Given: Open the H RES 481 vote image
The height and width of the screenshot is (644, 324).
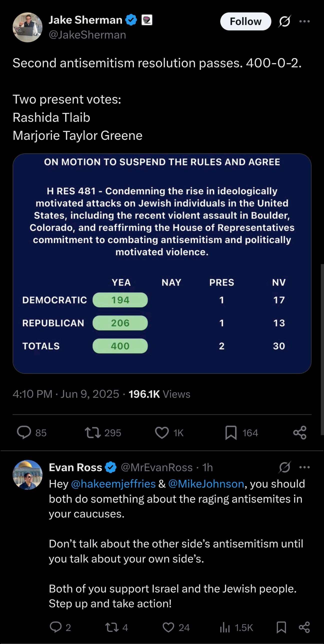Looking at the screenshot, I should (x=162, y=263).
